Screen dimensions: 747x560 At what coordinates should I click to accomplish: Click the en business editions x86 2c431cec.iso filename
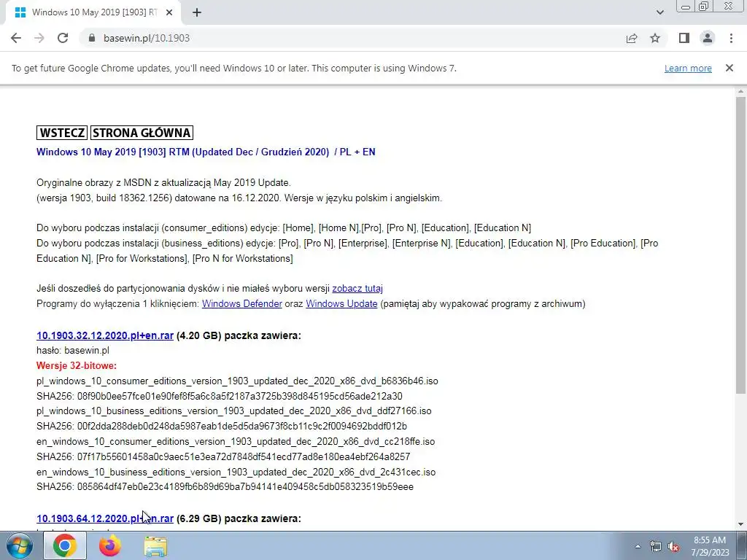coord(236,472)
